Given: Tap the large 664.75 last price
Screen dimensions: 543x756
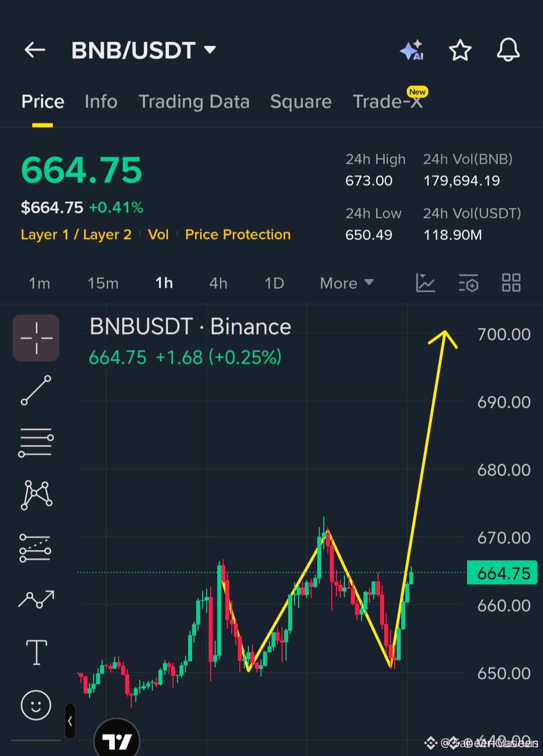Looking at the screenshot, I should 81,170.
